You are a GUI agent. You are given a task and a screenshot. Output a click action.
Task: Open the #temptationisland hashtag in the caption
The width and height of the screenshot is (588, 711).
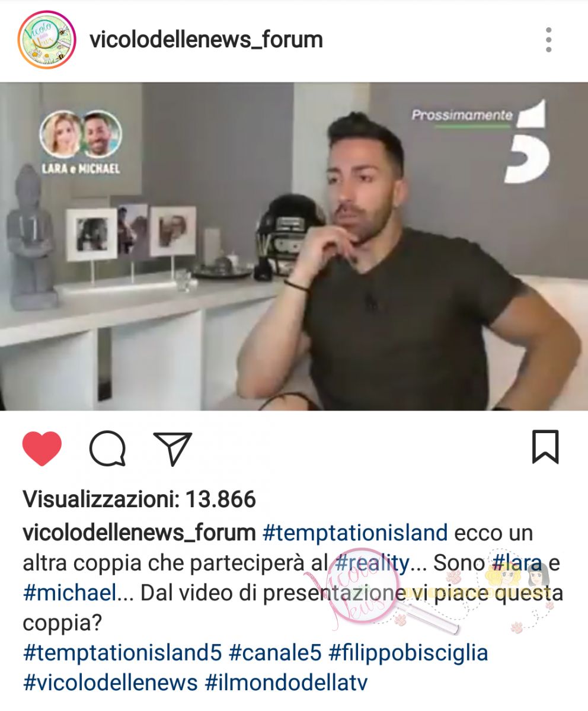pos(354,533)
